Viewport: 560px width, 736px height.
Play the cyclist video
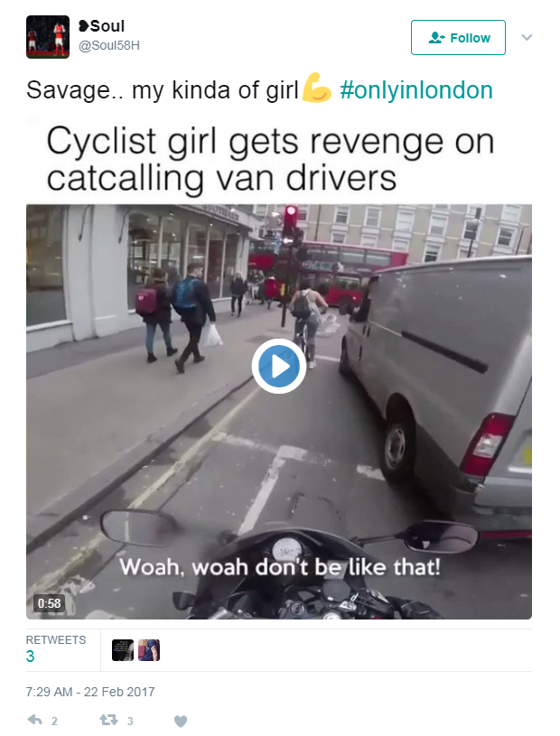278,366
